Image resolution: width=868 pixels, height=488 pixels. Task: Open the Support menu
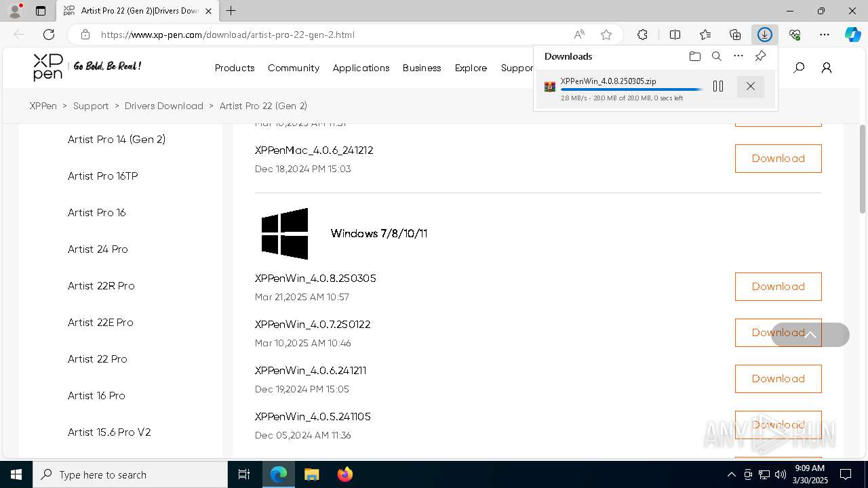517,68
